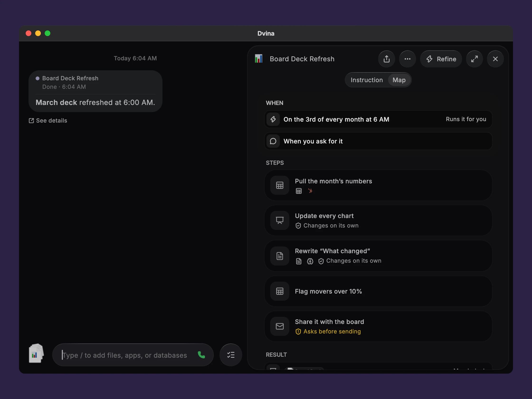Click small document icon under Rewrite What changed
532x399 pixels.
click(x=299, y=261)
